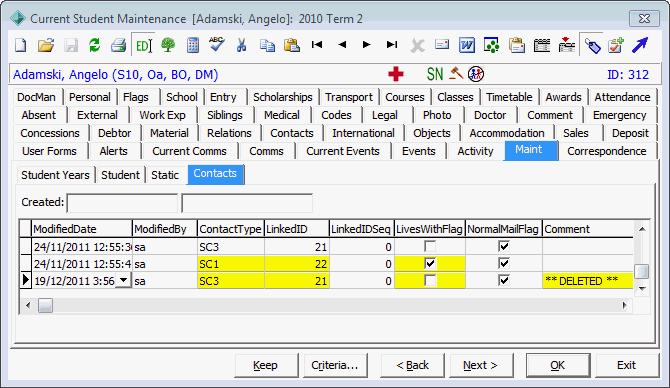Select the Student Years sub-tab
Viewport: 670px width, 388px height.
[x=55, y=175]
